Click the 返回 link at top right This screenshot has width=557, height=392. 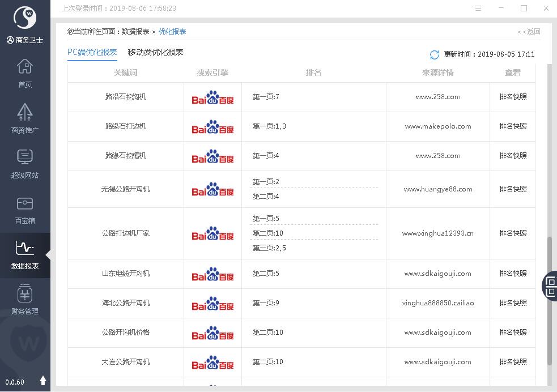tap(529, 32)
